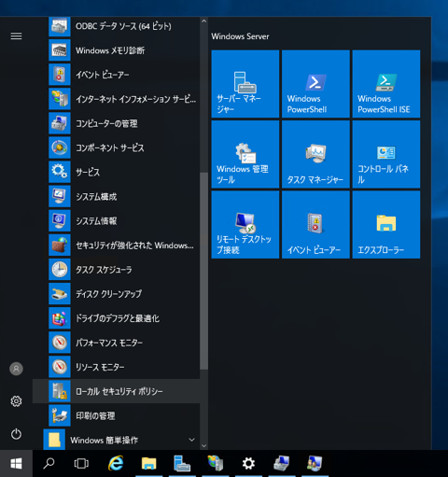Click the Start button on taskbar
The height and width of the screenshot is (477, 448).
click(x=16, y=464)
